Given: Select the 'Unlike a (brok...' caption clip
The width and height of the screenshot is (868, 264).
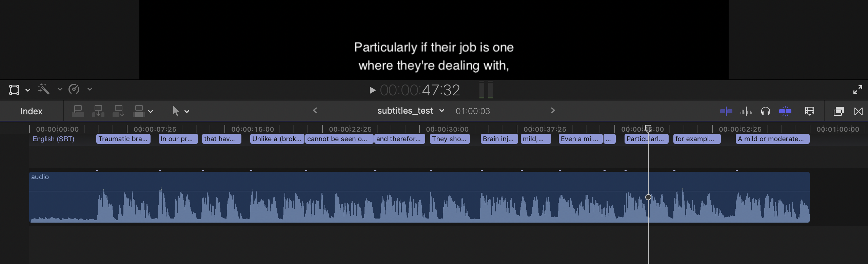Looking at the screenshot, I should point(277,139).
